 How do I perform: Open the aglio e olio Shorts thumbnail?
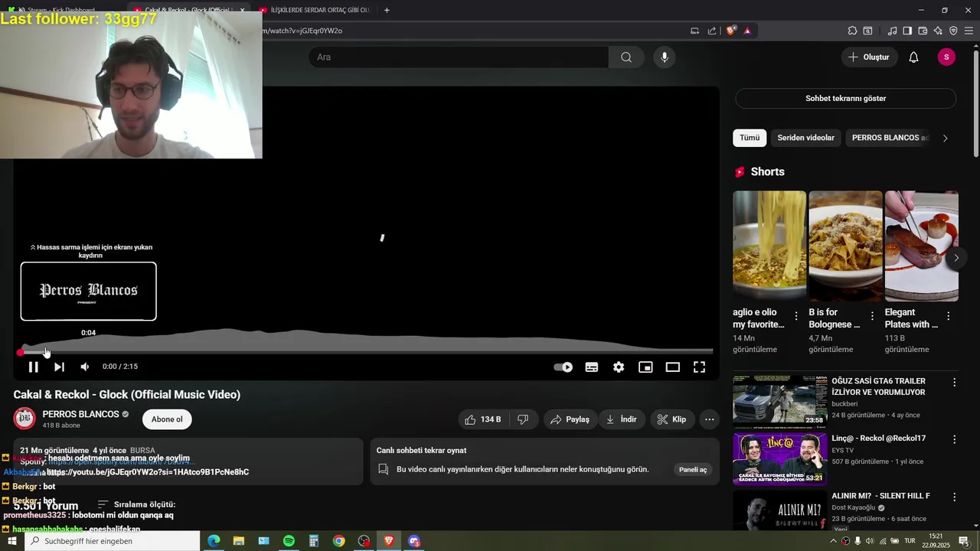(769, 246)
